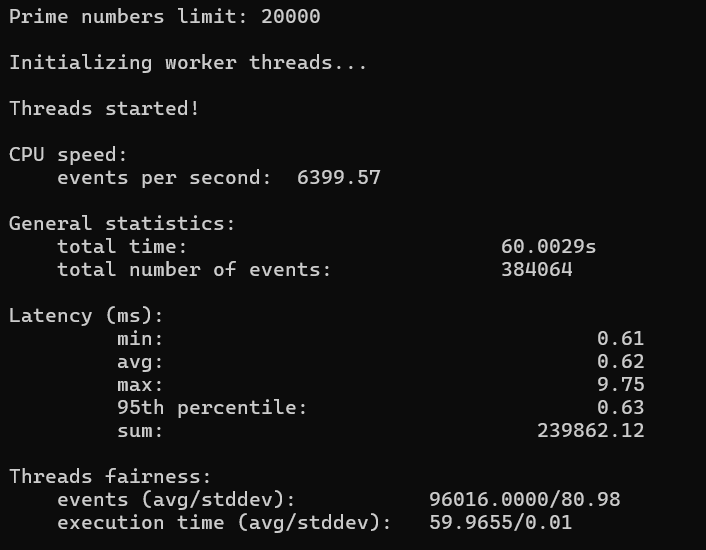Image resolution: width=706 pixels, height=550 pixels.
Task: Click the 'sum:' label
Action: pyautogui.click(x=140, y=431)
